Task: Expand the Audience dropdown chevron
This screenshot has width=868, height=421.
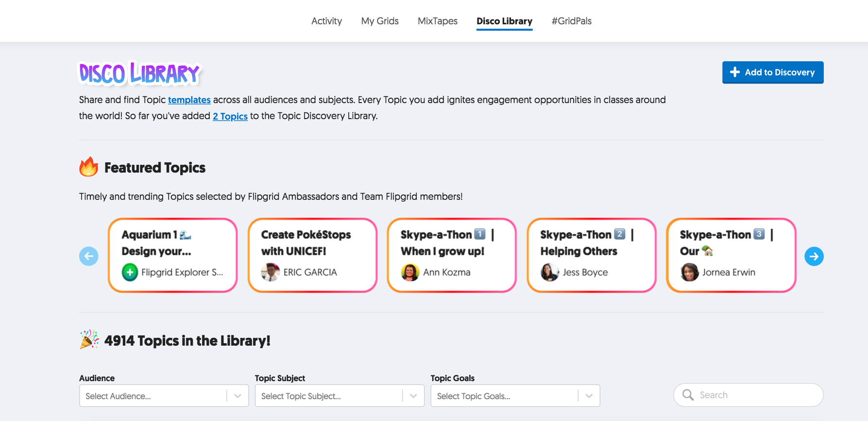Action: (238, 396)
